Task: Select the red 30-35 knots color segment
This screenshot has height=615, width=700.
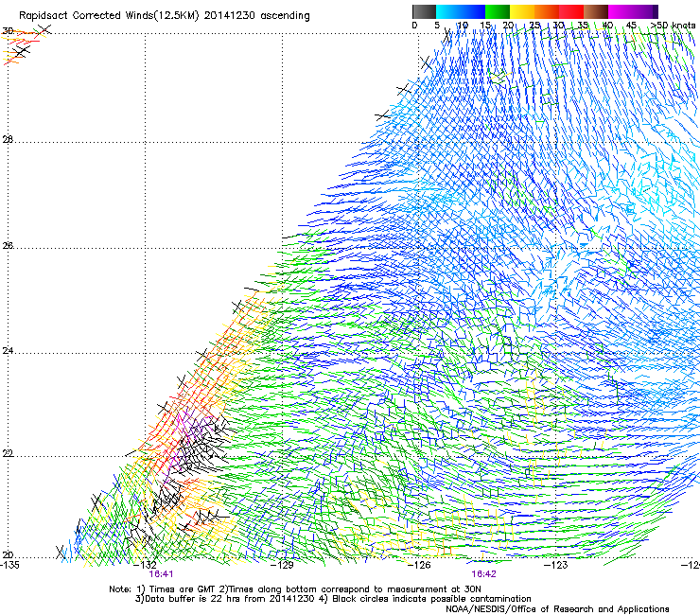Action: click(x=571, y=11)
